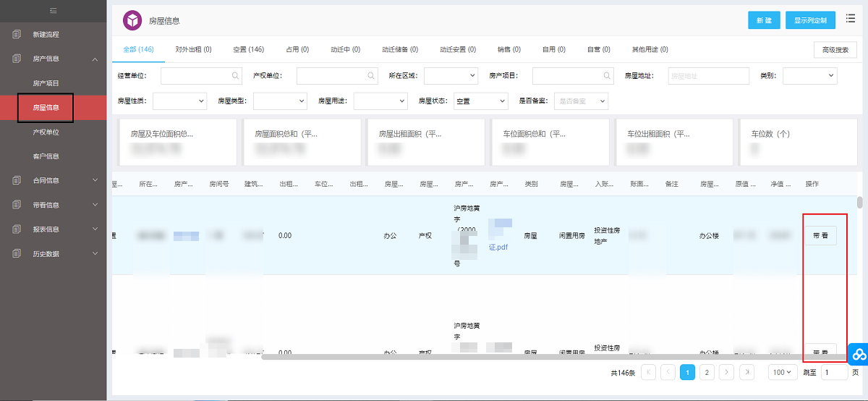Image resolution: width=868 pixels, height=401 pixels.
Task: Click the 带看信息 sidebar icon
Action: point(17,205)
